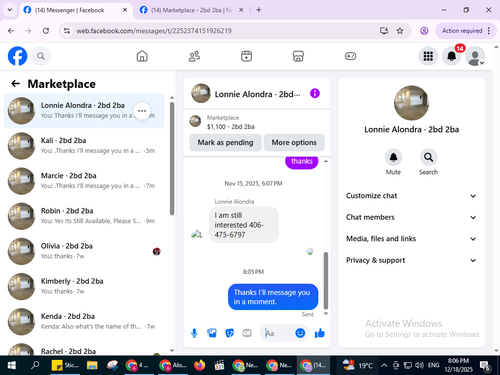Open Kenda - 2bd 2ba conversation
This screenshot has height=375, width=500.
tap(84, 321)
